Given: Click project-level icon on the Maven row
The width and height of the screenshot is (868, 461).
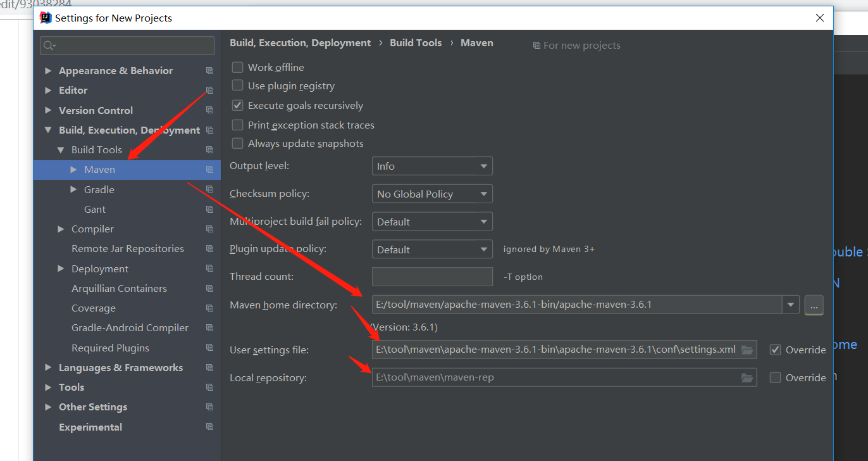Looking at the screenshot, I should 209,170.
